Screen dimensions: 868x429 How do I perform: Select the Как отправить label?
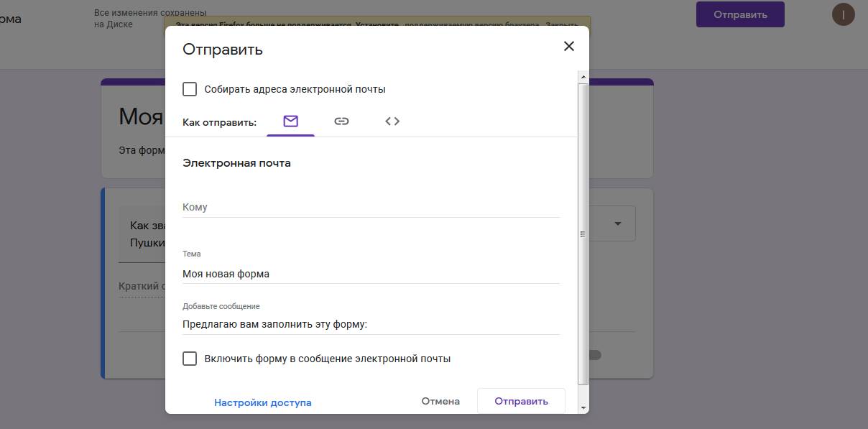219,123
